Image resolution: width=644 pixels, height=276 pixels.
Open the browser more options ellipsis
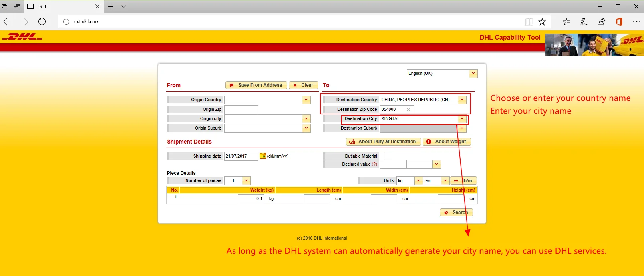coord(637,22)
